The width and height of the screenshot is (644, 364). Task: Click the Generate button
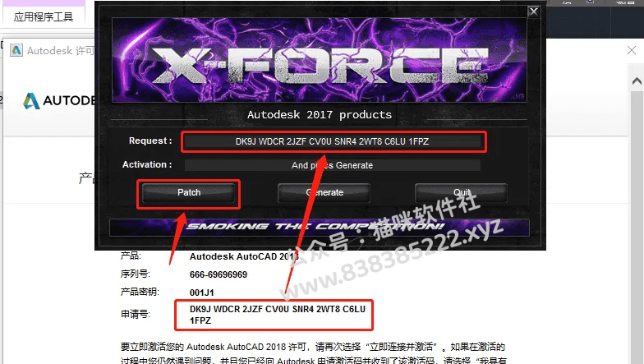point(324,192)
